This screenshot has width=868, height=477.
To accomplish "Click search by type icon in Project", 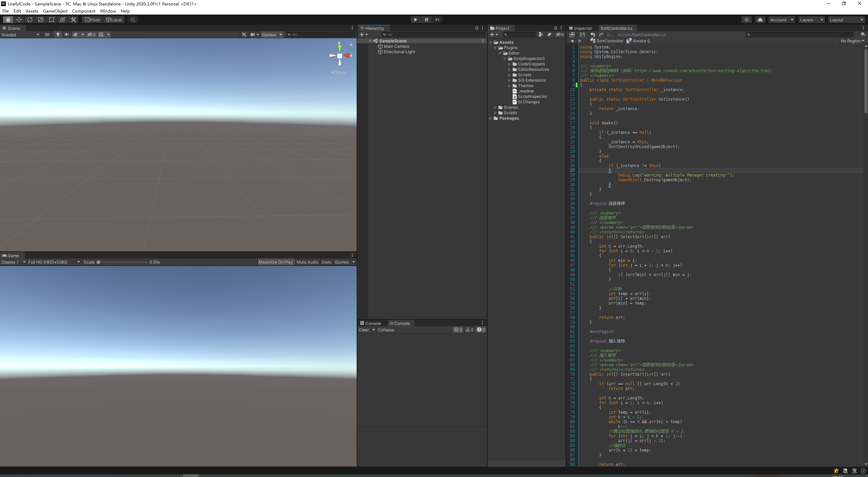I will [540, 35].
